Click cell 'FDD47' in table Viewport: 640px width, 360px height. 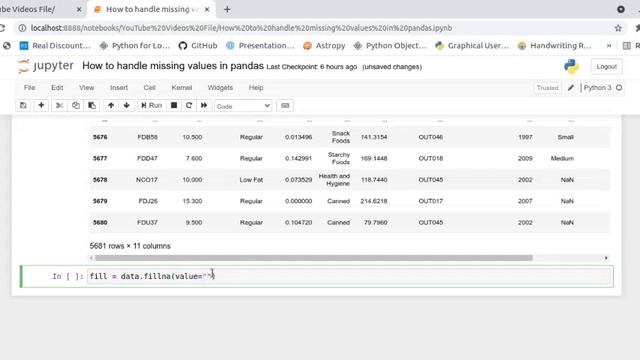click(x=147, y=158)
